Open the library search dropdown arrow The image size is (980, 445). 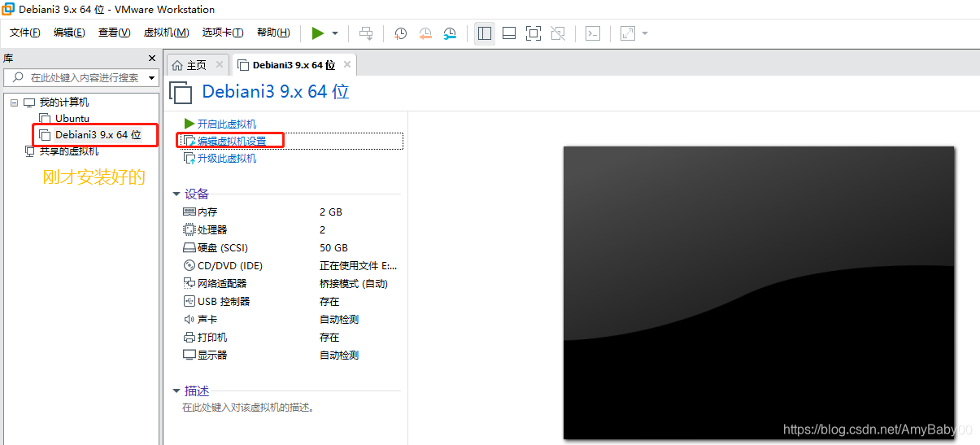(151, 78)
